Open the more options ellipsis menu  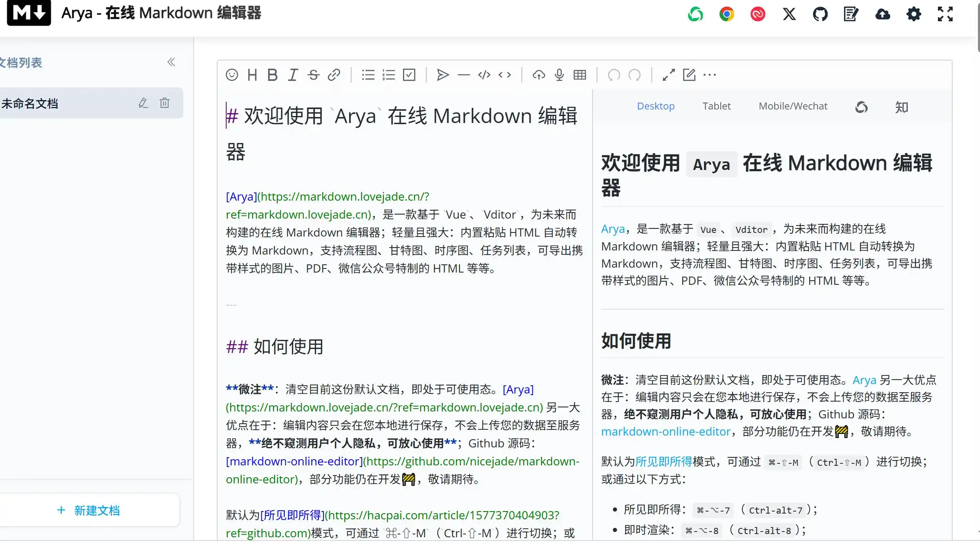710,75
